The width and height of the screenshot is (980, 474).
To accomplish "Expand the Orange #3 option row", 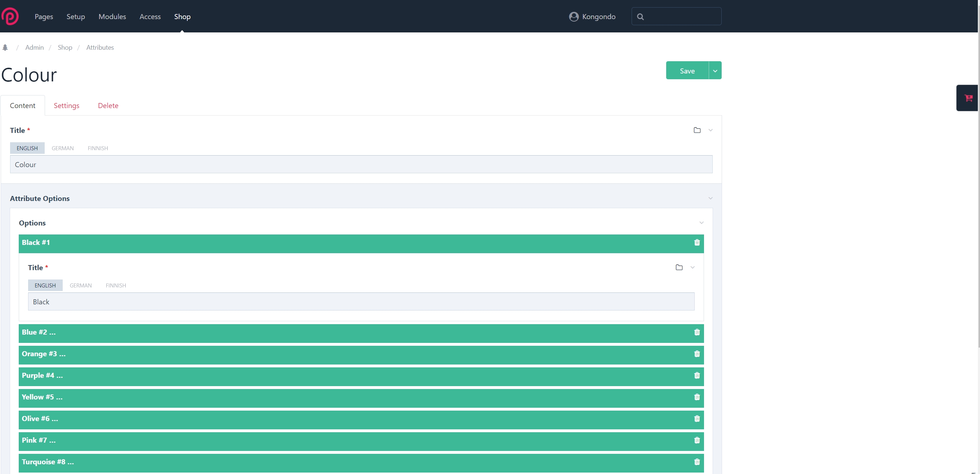I will [361, 355].
